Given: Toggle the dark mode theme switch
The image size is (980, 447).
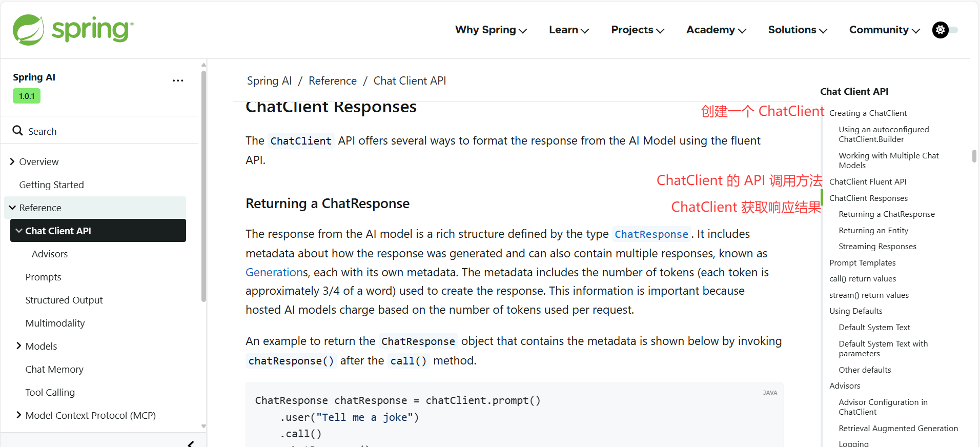Looking at the screenshot, I should click(945, 30).
